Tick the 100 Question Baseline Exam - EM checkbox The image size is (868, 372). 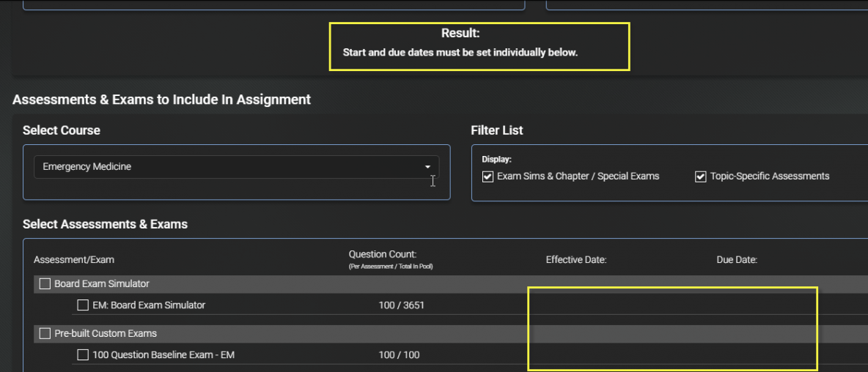[x=83, y=355]
